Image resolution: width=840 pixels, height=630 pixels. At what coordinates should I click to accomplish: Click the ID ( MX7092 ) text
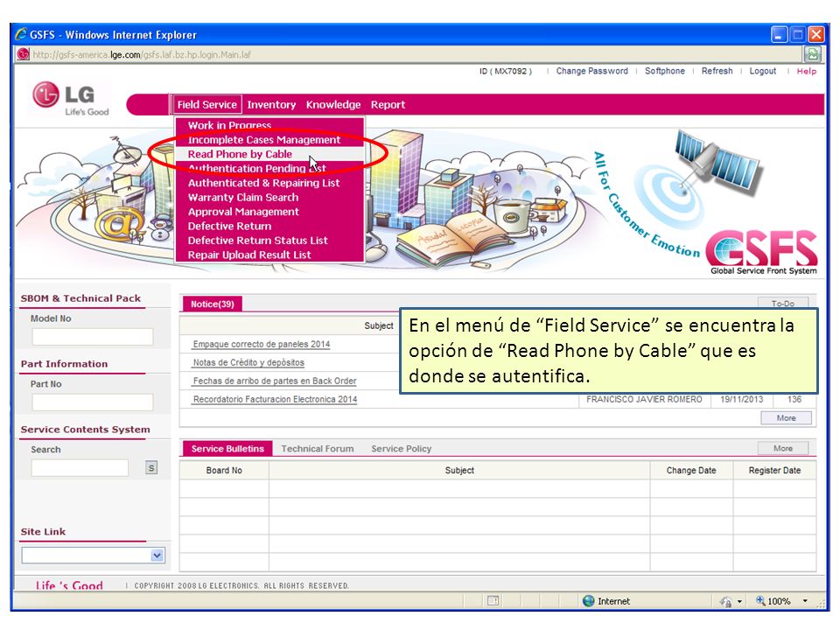tap(506, 71)
